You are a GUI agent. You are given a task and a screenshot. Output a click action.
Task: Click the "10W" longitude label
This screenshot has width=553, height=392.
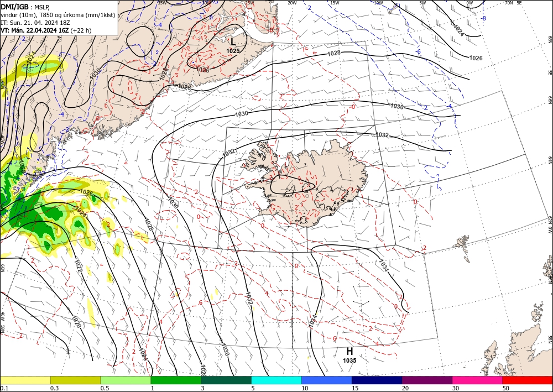(378, 3)
